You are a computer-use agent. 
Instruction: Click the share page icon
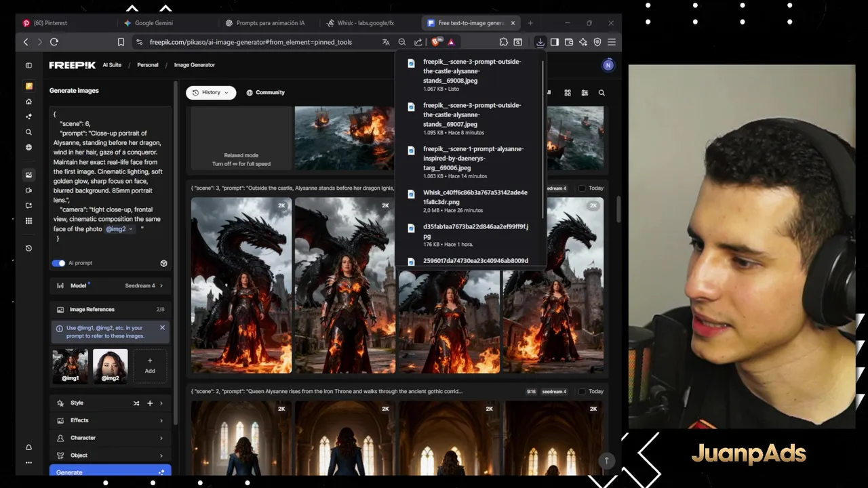(x=418, y=42)
